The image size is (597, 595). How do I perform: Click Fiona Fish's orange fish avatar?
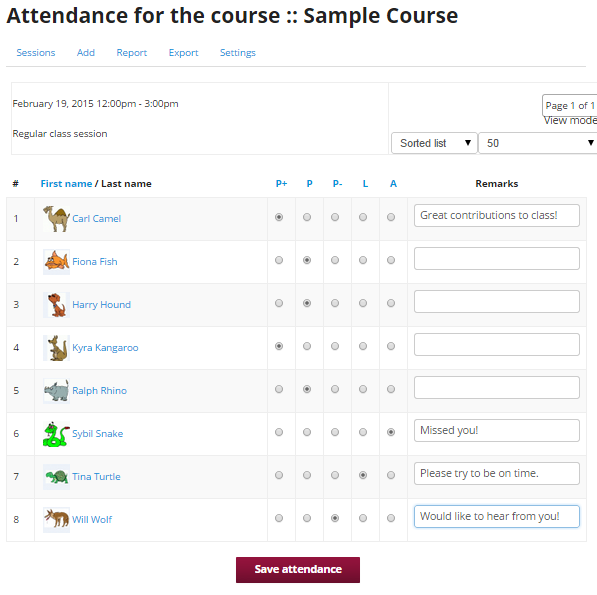click(x=56, y=262)
